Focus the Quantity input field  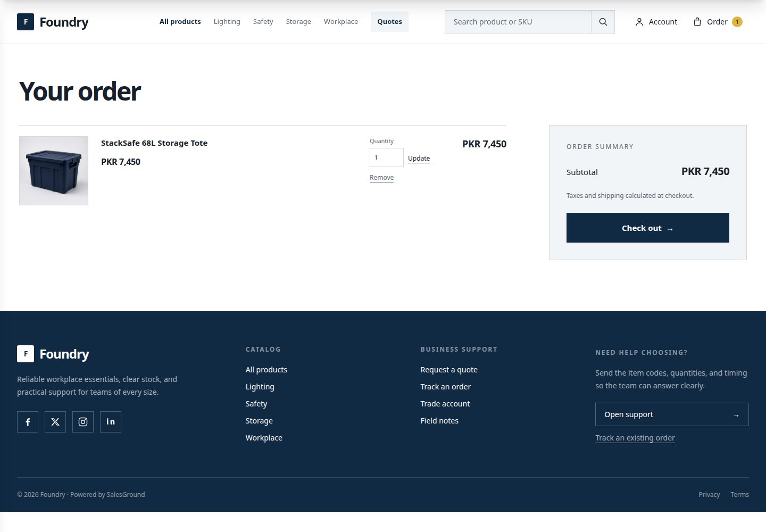click(387, 157)
